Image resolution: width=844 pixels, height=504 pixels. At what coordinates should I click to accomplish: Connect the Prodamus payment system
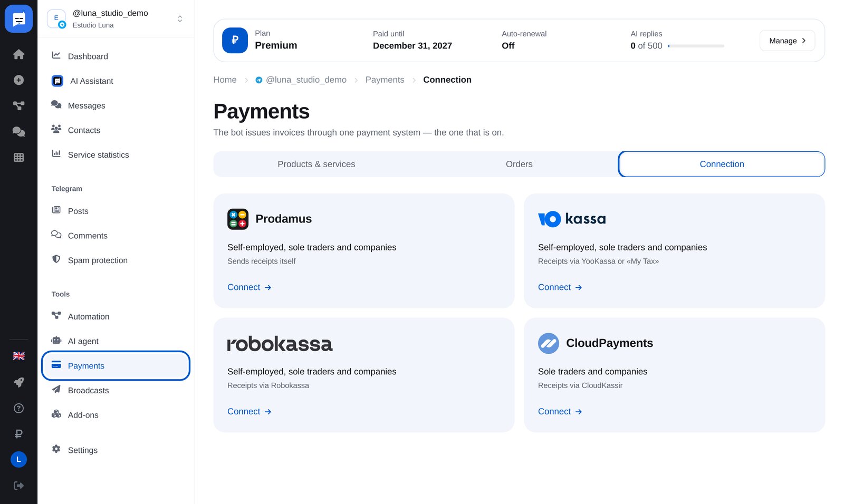point(249,287)
